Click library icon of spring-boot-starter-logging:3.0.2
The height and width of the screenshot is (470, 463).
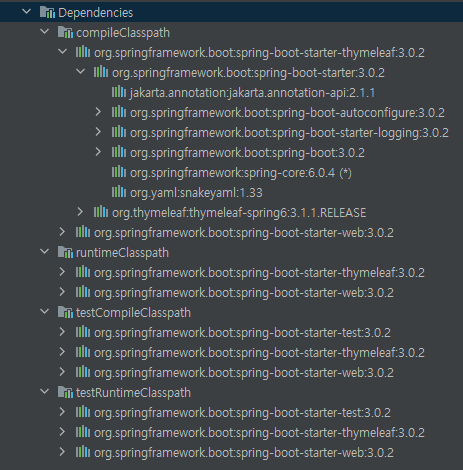119,132
